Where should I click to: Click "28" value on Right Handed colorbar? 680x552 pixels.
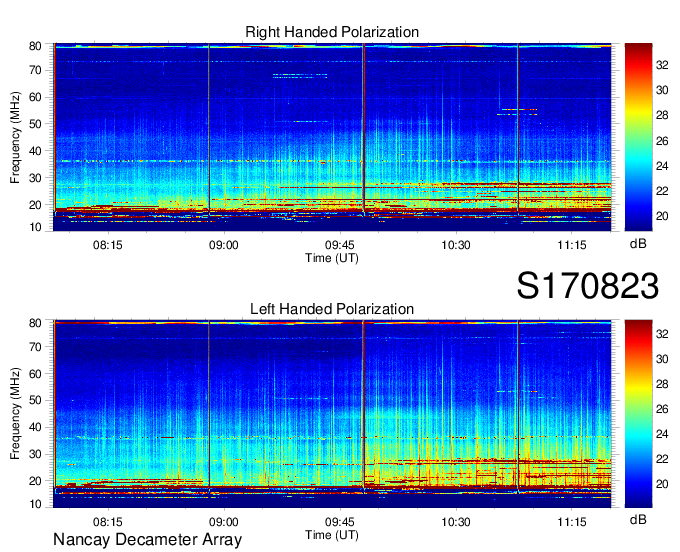click(x=662, y=115)
